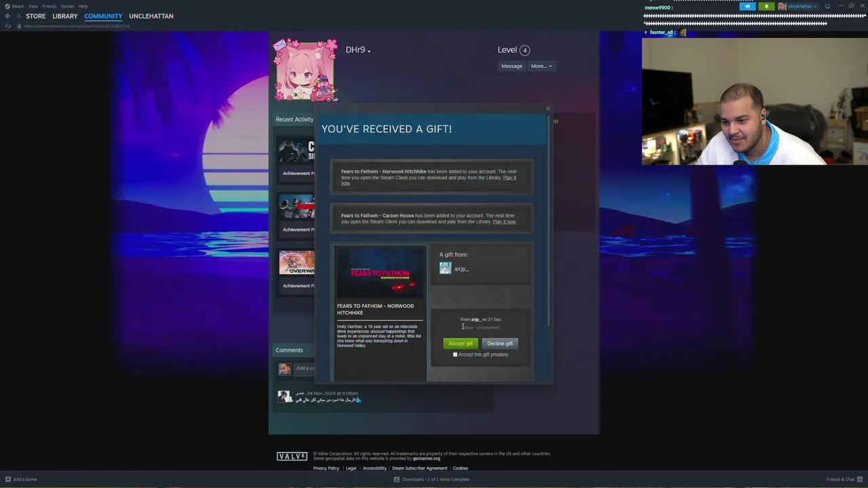Image resolution: width=868 pixels, height=488 pixels.
Task: Open the Friends & Chat label
Action: (x=840, y=479)
